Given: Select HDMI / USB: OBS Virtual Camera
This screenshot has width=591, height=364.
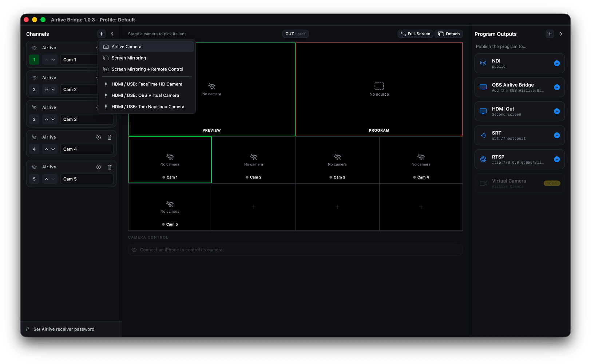Looking at the screenshot, I should [147, 95].
